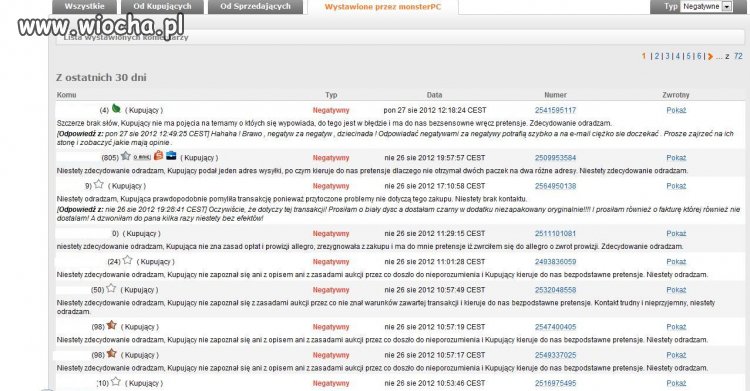Click the date 'nie 26 sie 2012 11:29:15 CEST'

tap(435, 234)
